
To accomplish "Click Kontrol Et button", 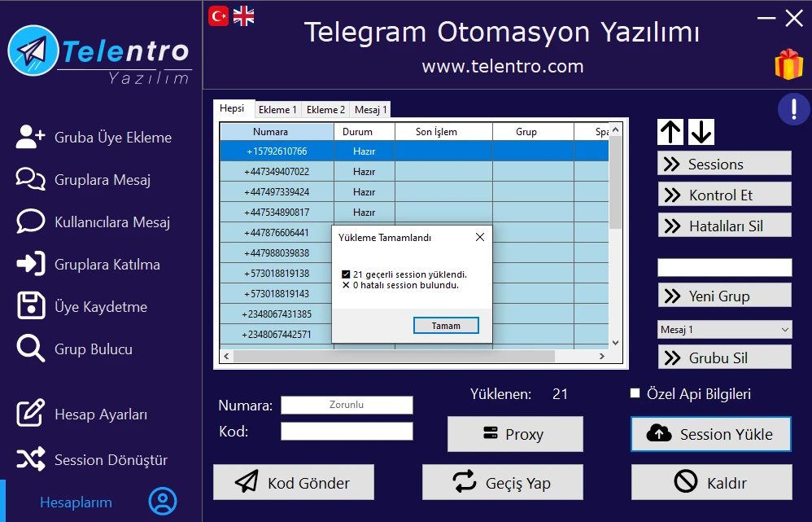I will [x=724, y=195].
